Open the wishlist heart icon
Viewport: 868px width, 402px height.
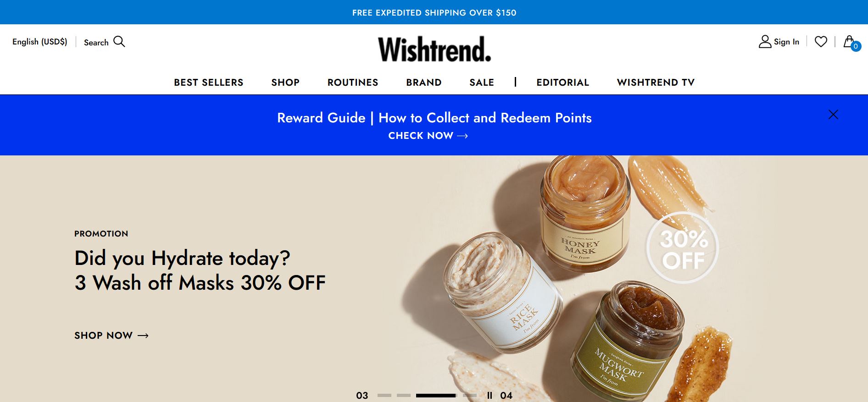[x=821, y=42]
